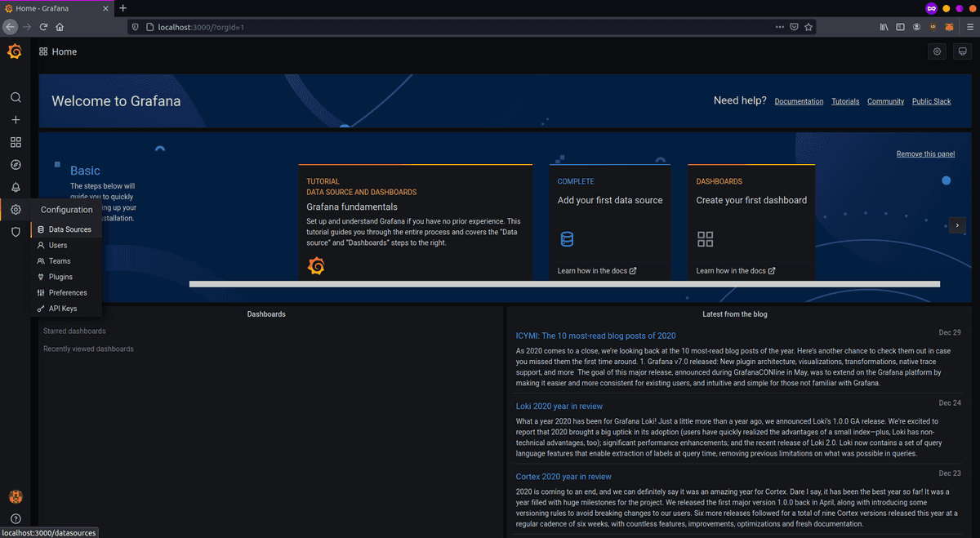The height and width of the screenshot is (538, 980).
Task: Click the Cycle view mode TV icon
Action: pyautogui.click(x=962, y=51)
